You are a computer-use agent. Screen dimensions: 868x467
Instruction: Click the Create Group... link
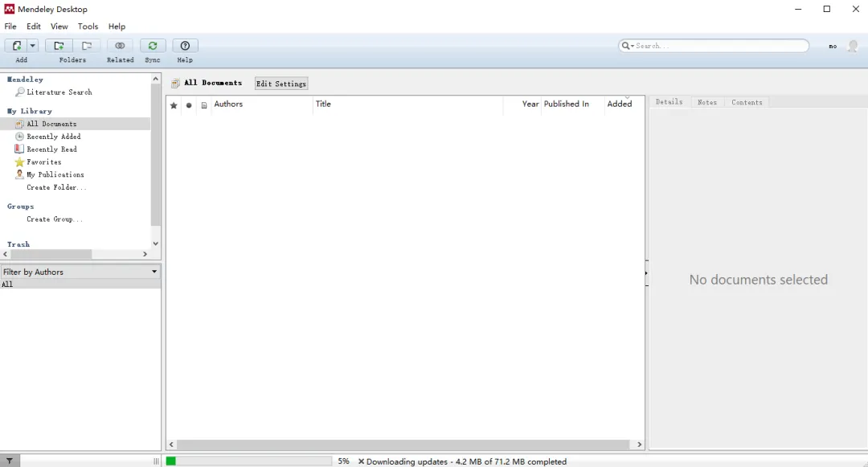point(55,219)
